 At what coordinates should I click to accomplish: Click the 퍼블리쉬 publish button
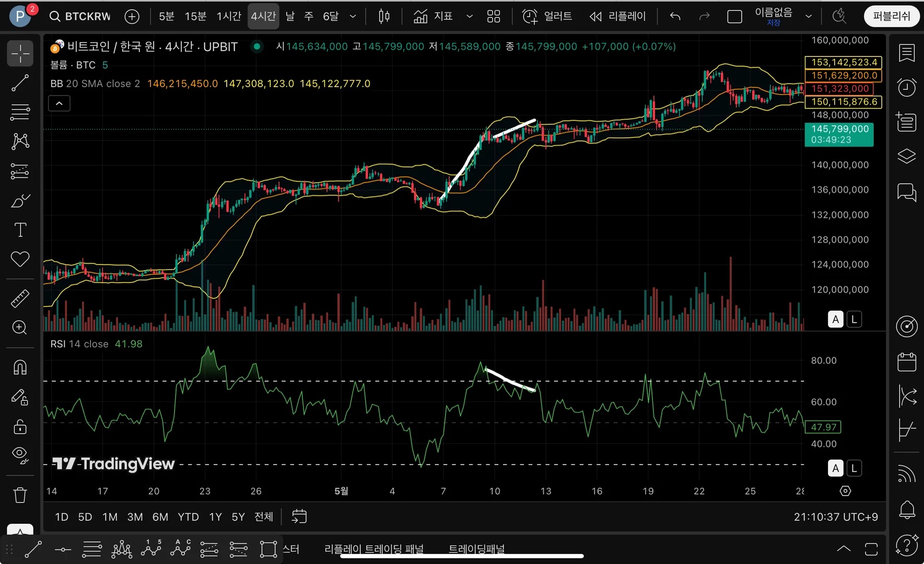point(891,17)
